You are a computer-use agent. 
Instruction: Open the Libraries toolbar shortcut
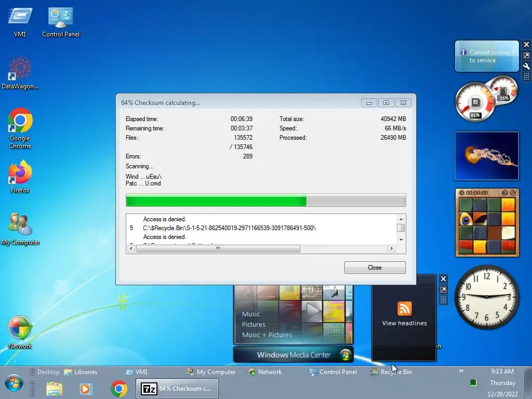point(81,372)
